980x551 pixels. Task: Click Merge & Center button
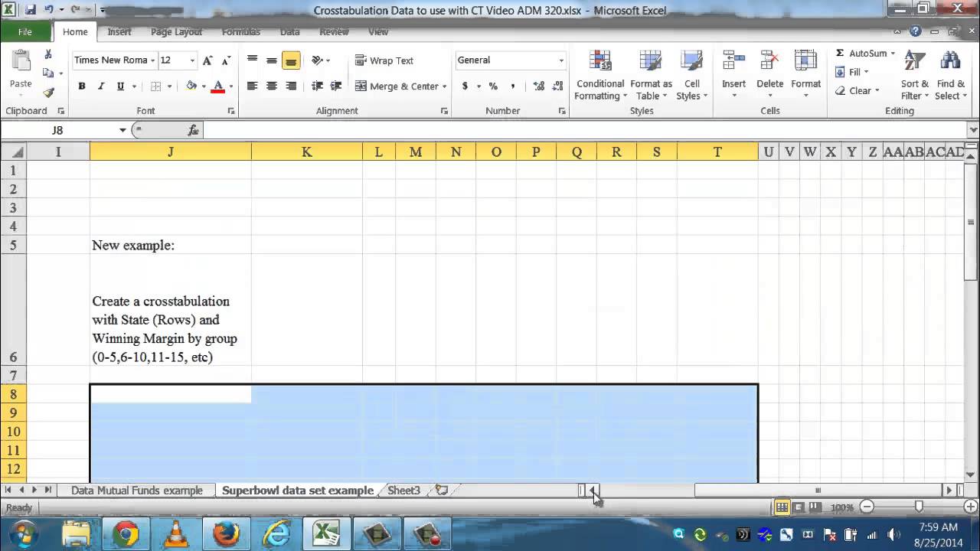point(397,86)
